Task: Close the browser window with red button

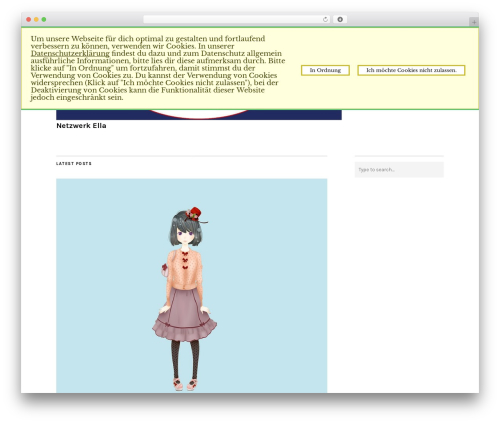Action: click(x=29, y=20)
